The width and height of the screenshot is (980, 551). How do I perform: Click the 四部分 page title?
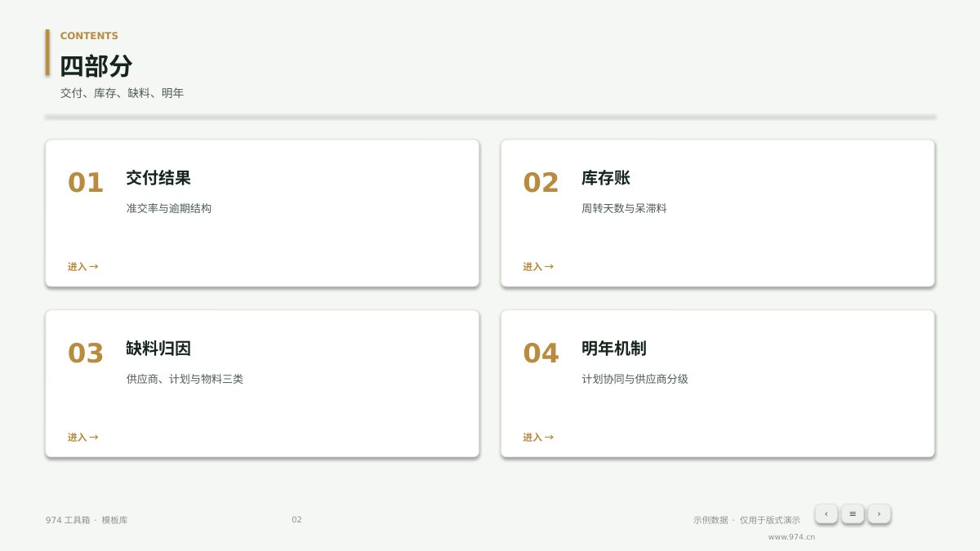[x=96, y=66]
